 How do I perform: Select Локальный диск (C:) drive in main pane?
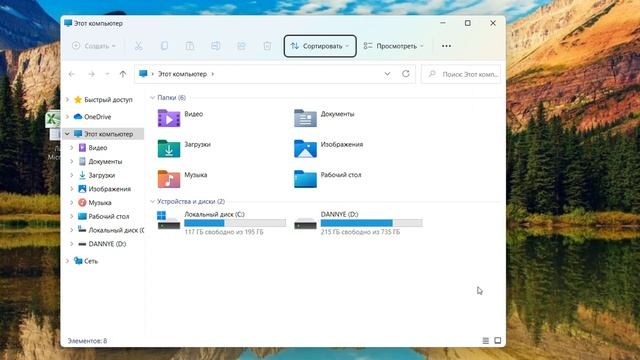[222, 223]
